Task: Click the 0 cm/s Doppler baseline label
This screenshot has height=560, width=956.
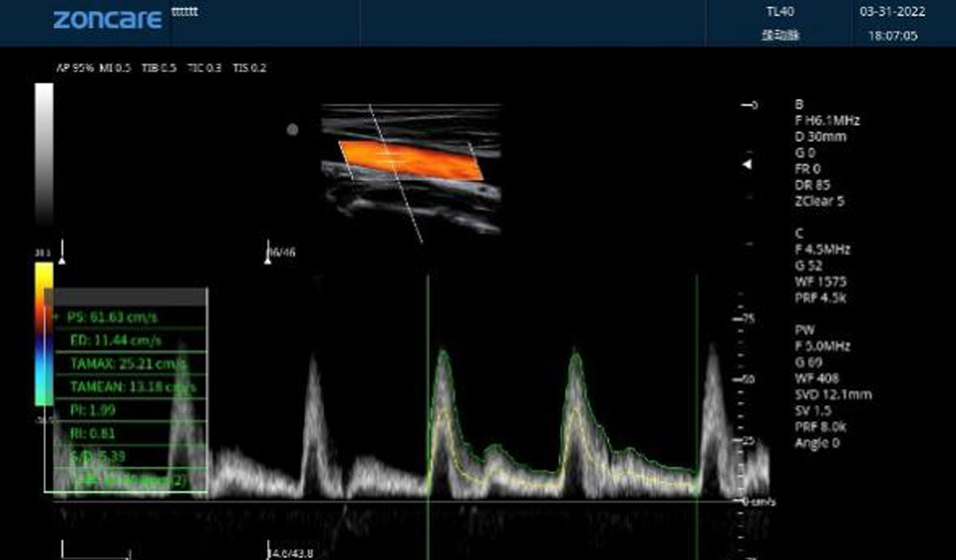Action: [x=761, y=502]
